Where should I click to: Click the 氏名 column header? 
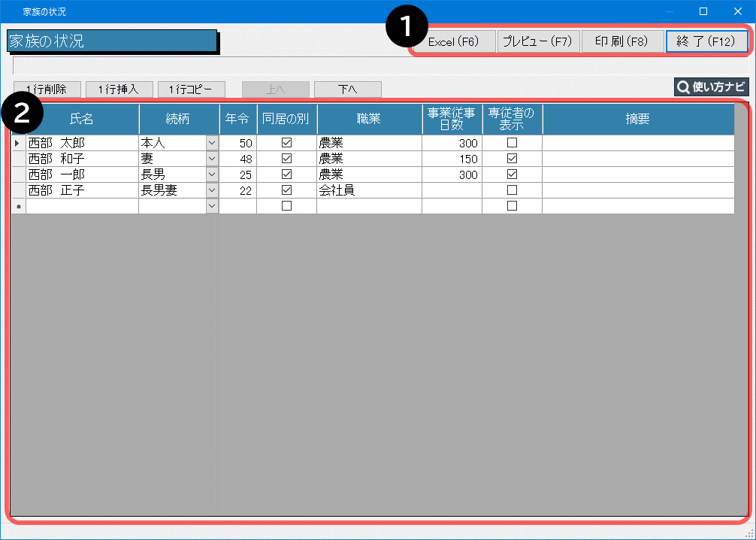tap(82, 119)
